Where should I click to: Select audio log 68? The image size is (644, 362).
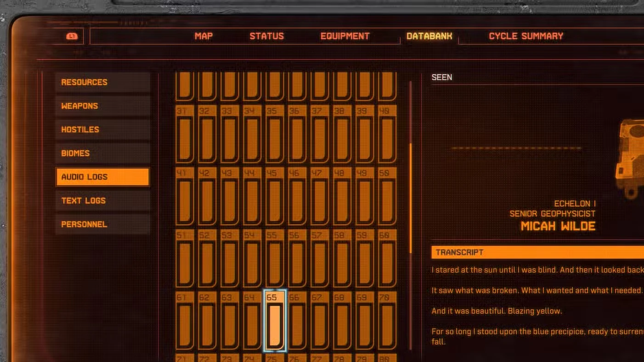[342, 320]
